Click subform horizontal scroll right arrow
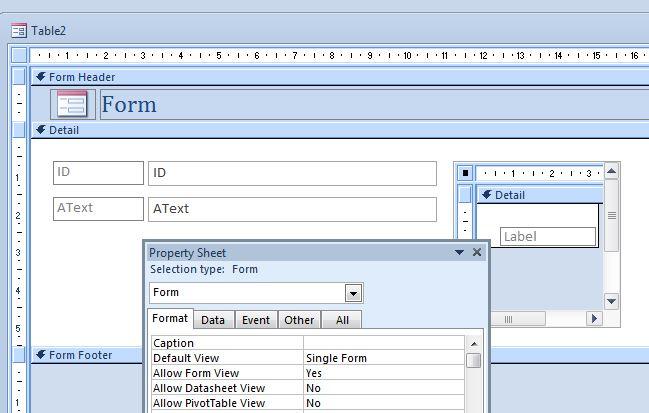This screenshot has height=413, width=649. [x=593, y=319]
